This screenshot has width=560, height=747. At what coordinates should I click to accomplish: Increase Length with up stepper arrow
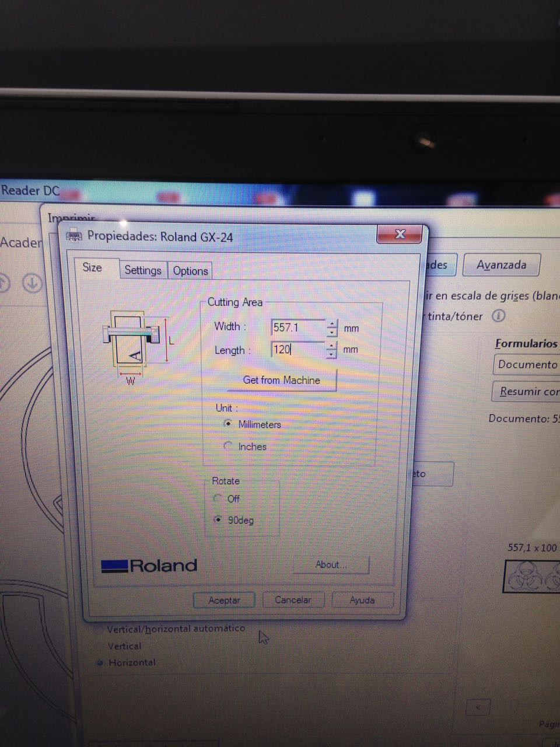332,345
